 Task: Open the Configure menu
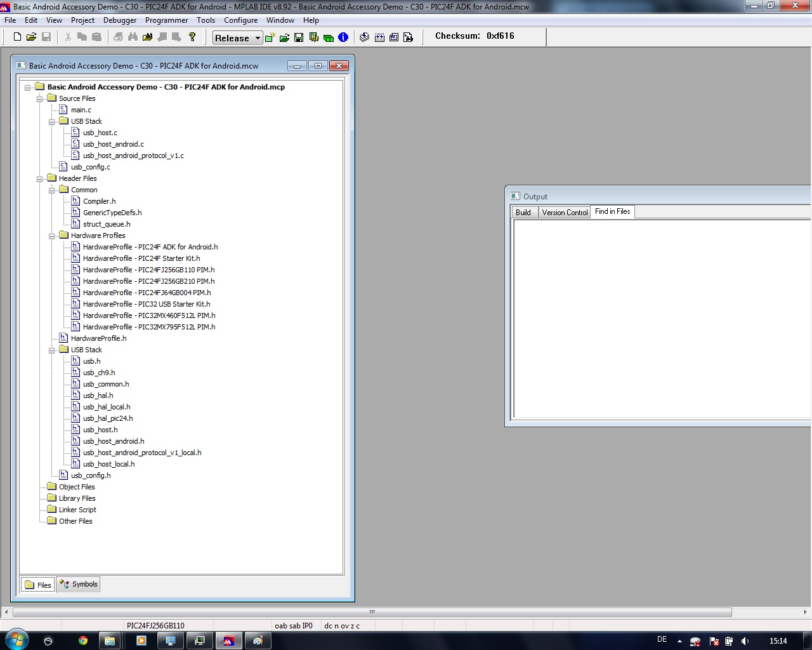coord(240,20)
